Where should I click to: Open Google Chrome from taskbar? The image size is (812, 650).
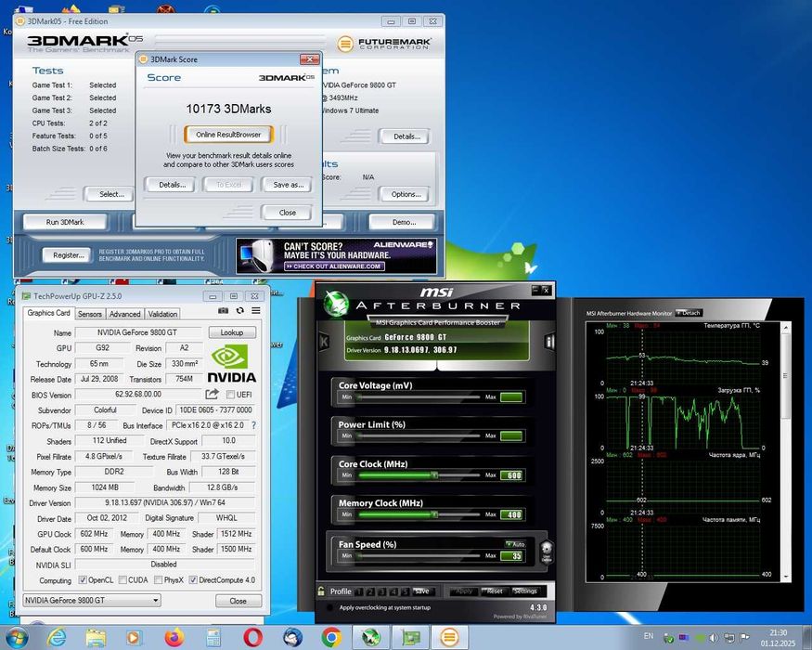(331, 637)
